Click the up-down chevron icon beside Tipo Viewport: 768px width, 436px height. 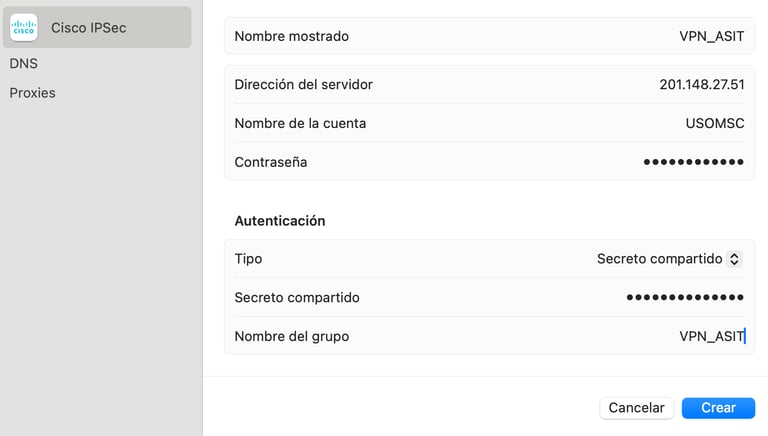click(x=734, y=259)
